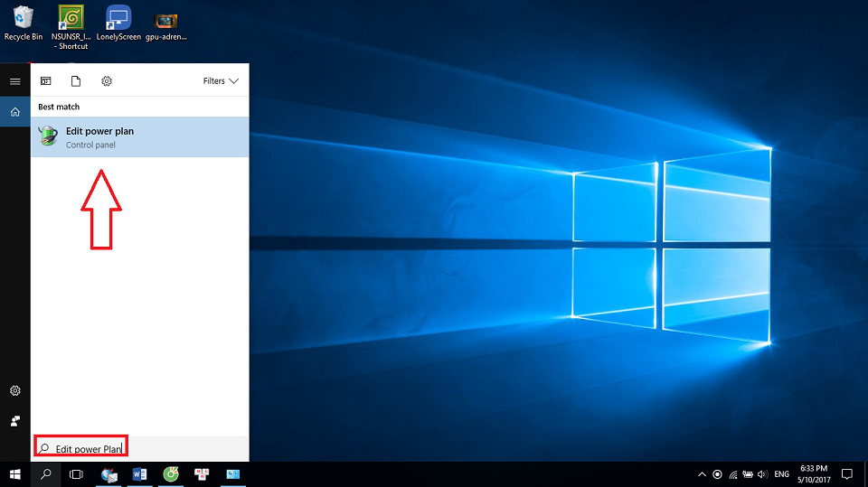Viewport: 868px width, 487px height.
Task: Open the Recycle Bin desktop icon
Action: 23,23
